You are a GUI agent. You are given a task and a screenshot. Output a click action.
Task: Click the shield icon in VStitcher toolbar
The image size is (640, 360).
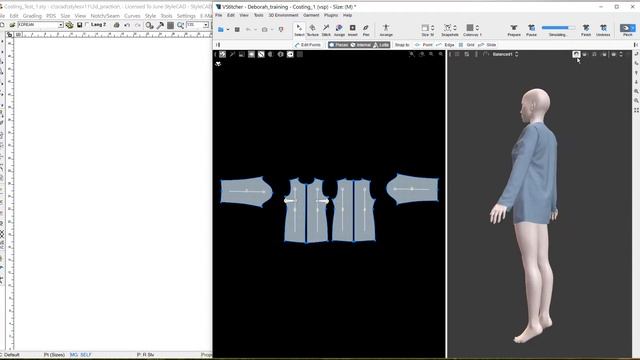click(281, 29)
